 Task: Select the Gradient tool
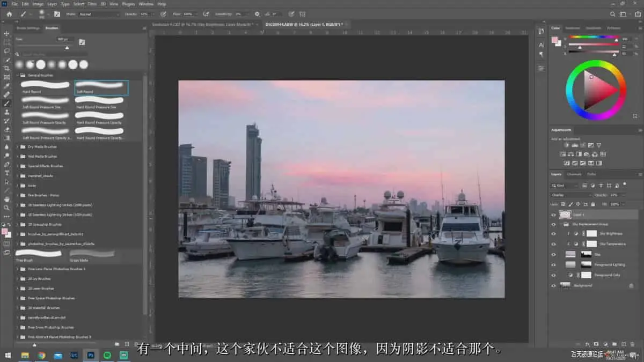7,138
